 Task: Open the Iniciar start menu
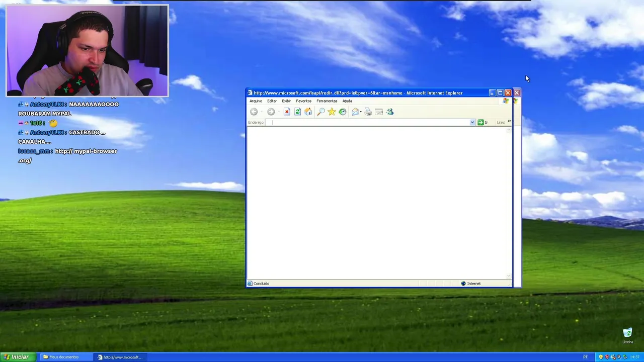click(17, 357)
